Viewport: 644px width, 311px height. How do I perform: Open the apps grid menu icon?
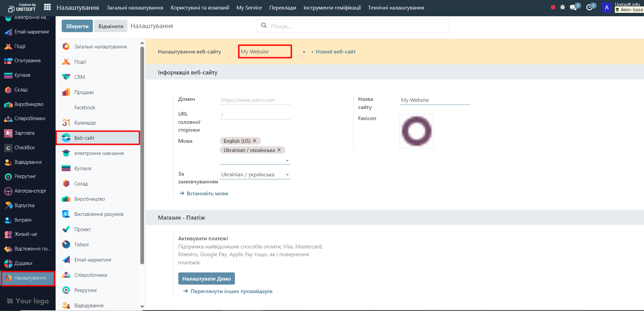click(47, 7)
